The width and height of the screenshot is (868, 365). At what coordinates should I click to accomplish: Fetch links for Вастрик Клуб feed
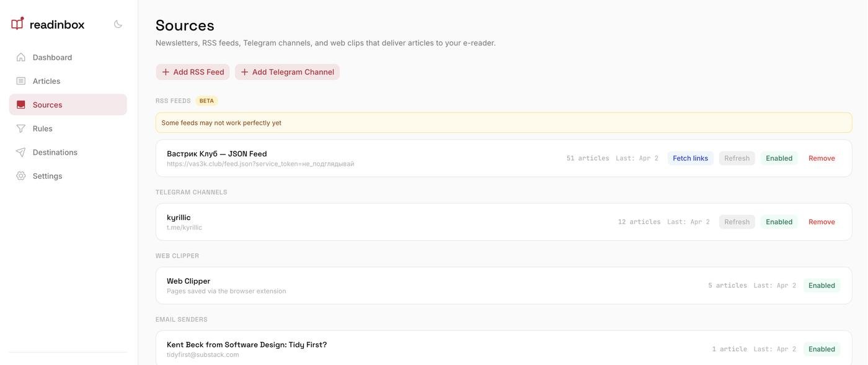coord(690,158)
